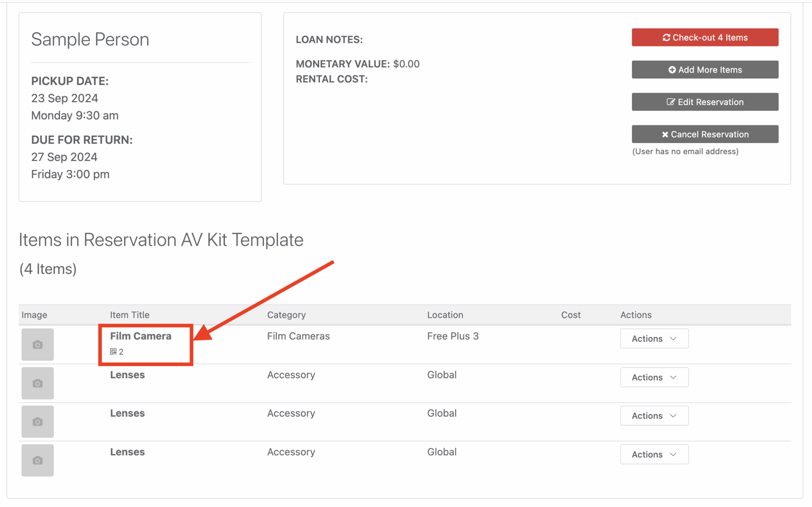Screen dimensions: 812x507
Task: Click the Free Plus 3 location entry
Action: (x=453, y=336)
